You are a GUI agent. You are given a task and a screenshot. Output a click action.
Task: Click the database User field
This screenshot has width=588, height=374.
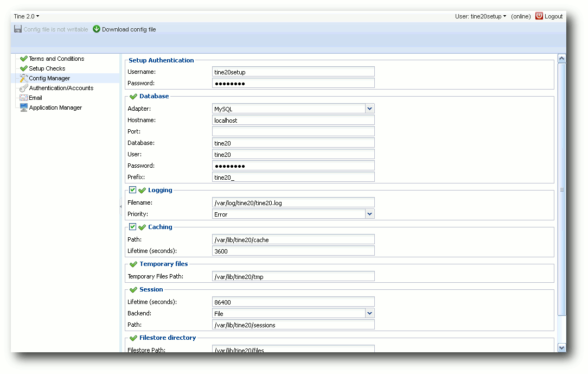(x=293, y=154)
